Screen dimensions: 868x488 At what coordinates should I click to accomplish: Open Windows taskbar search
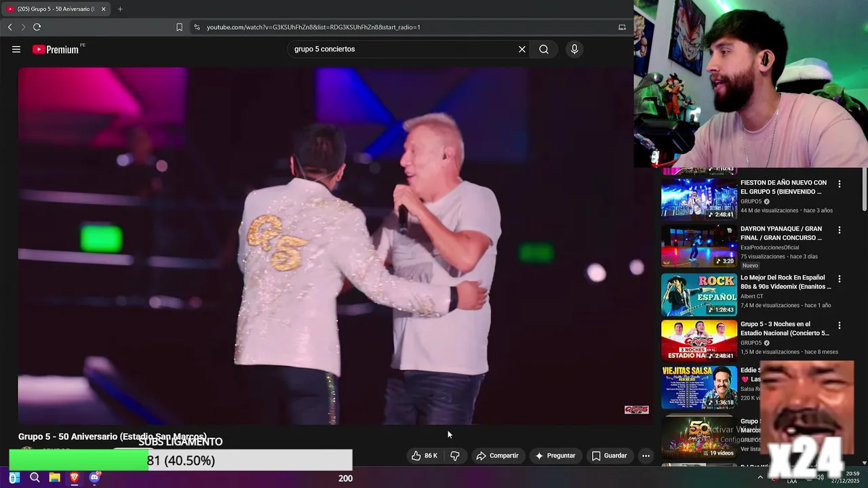click(35, 478)
